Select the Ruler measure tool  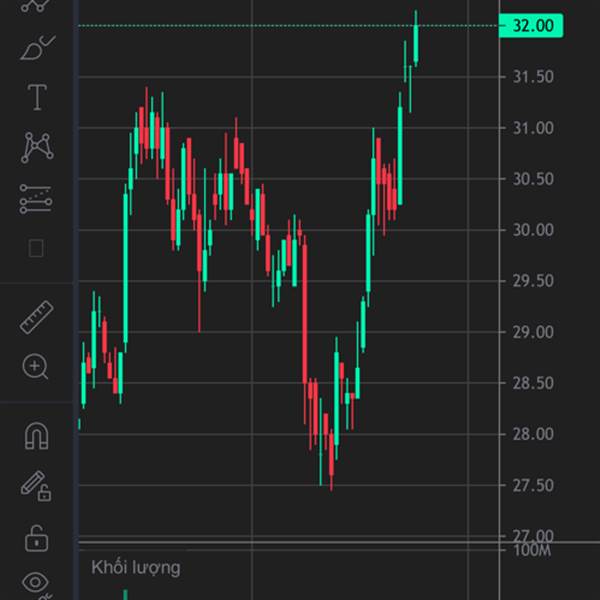click(x=36, y=317)
